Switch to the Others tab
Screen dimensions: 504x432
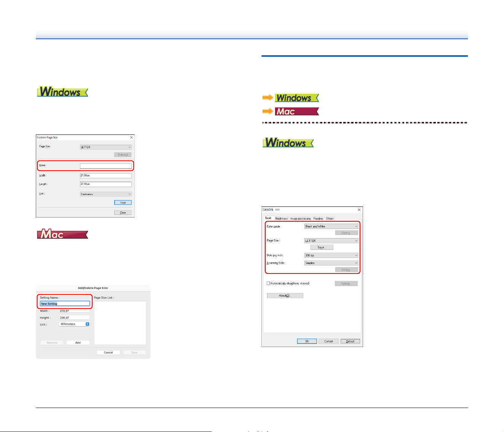[x=330, y=219]
